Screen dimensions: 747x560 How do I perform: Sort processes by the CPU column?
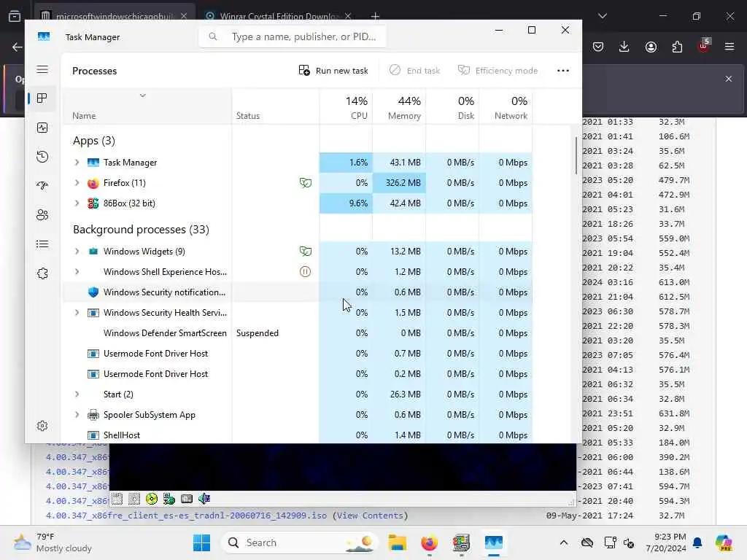pos(347,107)
